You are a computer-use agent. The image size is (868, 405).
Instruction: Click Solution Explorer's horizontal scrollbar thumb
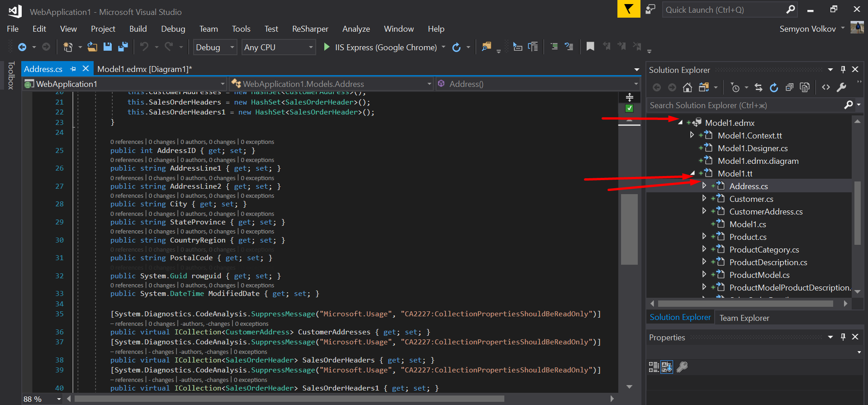coord(745,304)
